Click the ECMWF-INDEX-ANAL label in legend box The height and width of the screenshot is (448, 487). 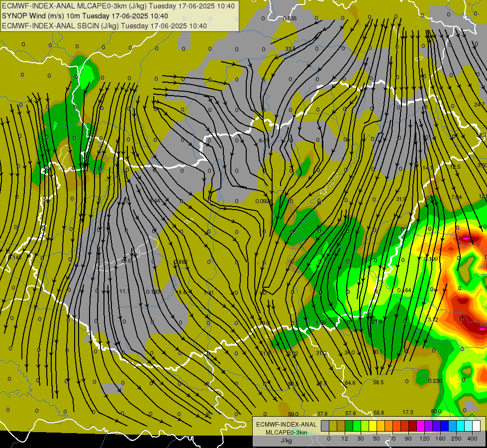(286, 425)
